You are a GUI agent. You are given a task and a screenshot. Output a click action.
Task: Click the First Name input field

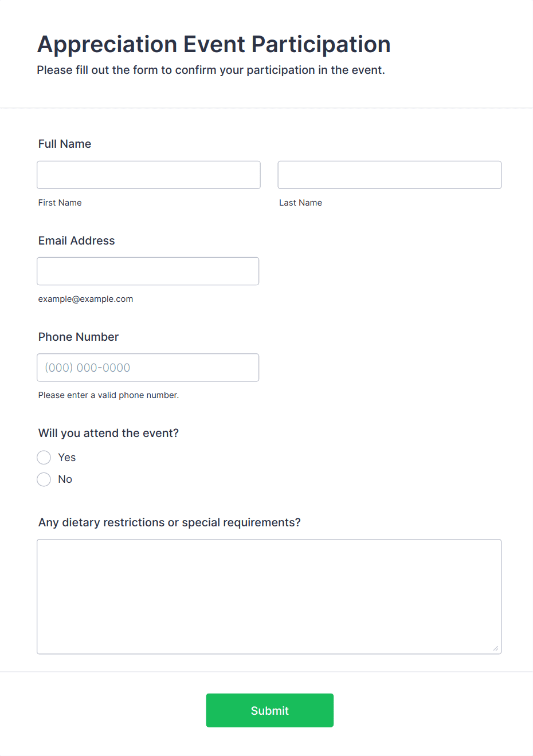(x=148, y=175)
